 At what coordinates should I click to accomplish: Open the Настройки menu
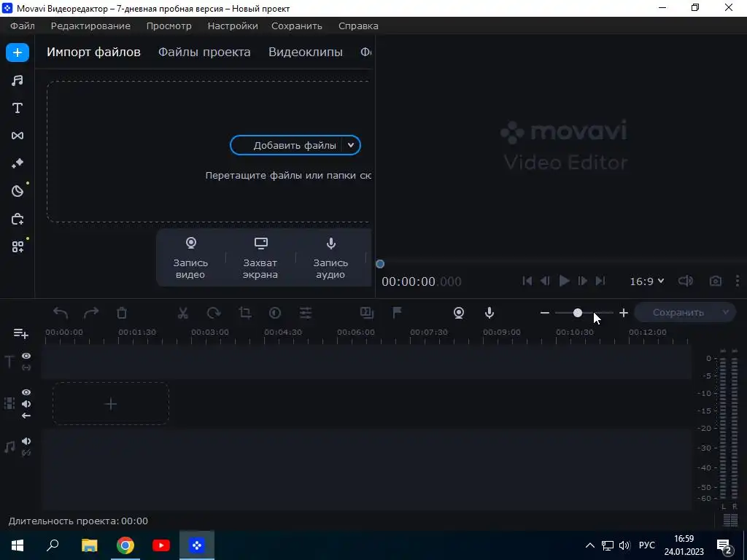(x=233, y=26)
